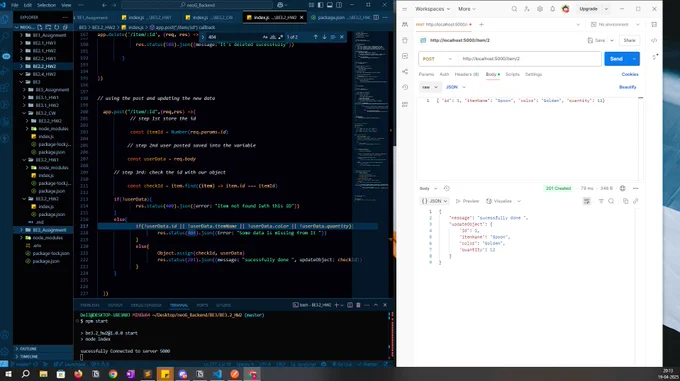Split the VS Code editor right
The width and height of the screenshot is (680, 381).
(x=376, y=17)
